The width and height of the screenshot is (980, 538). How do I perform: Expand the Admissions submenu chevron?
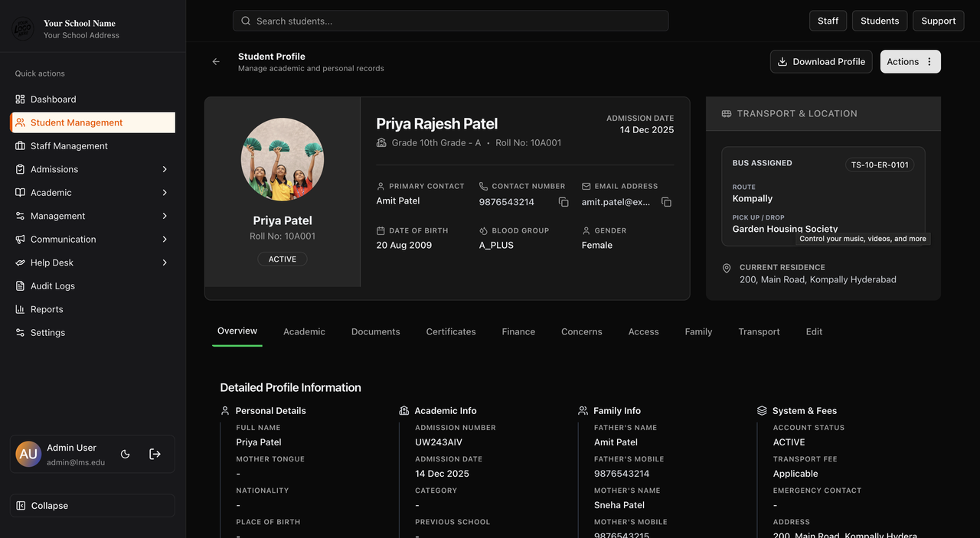[165, 169]
